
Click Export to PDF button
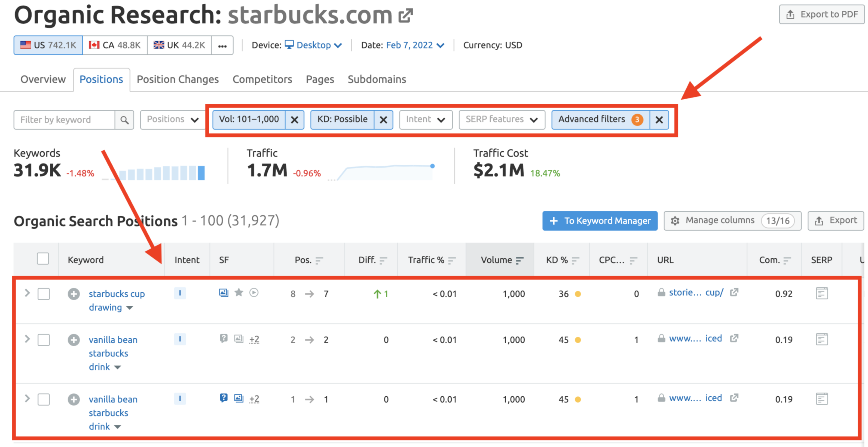click(x=822, y=15)
